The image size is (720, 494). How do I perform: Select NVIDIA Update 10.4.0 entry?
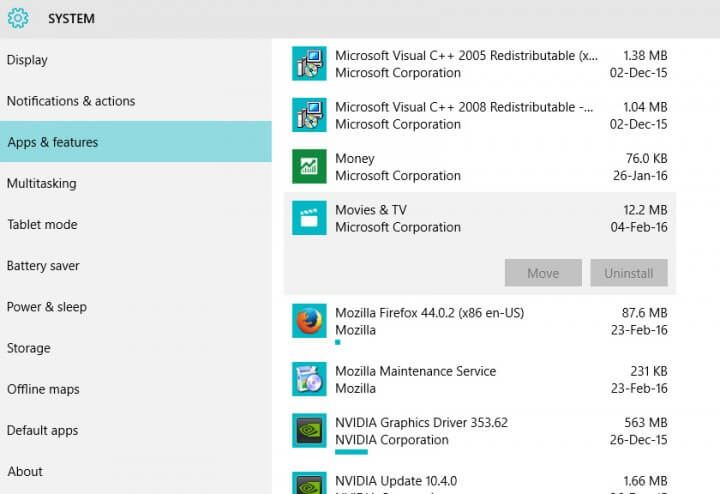480,480
